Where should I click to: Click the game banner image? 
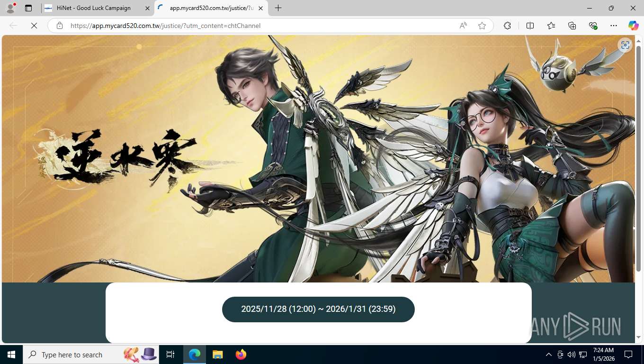pos(318,159)
